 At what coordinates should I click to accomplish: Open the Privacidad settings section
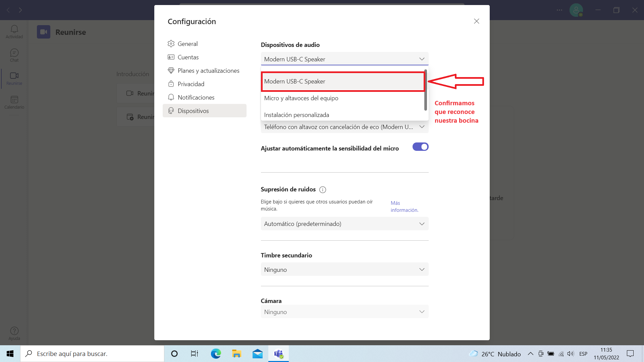[x=191, y=84]
